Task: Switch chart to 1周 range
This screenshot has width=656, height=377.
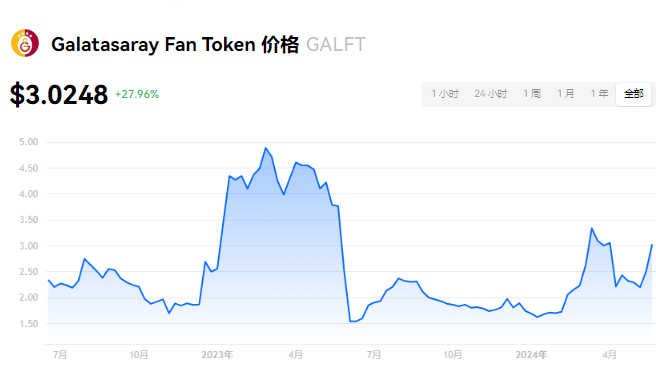Action: (532, 94)
